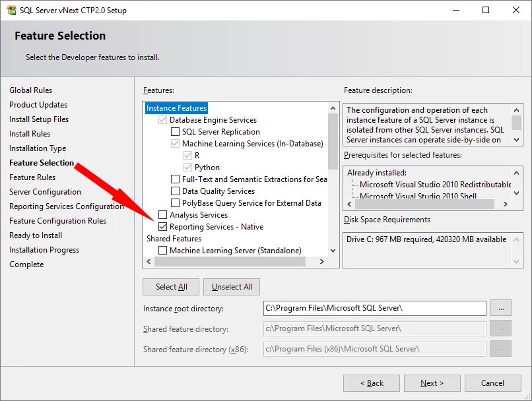Enable Full-Text and Semantic Extractions checkbox
532x401 pixels.
click(x=175, y=179)
